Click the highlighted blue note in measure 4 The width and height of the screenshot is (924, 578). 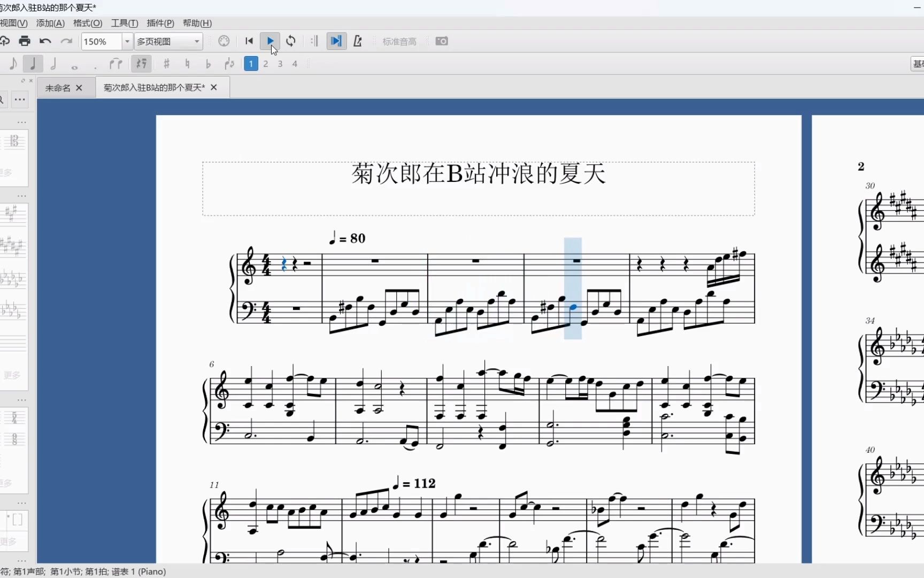click(573, 307)
